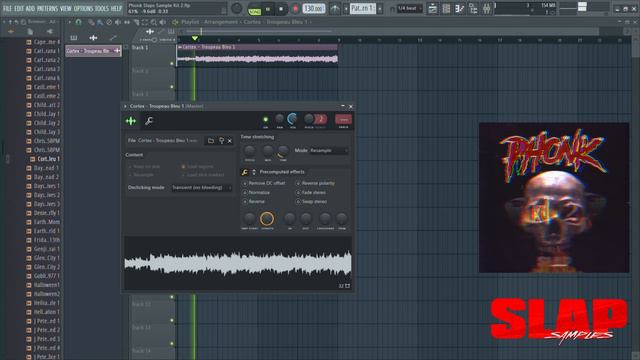
Task: Clear the loaded sample with the X icon
Action: click(230, 141)
